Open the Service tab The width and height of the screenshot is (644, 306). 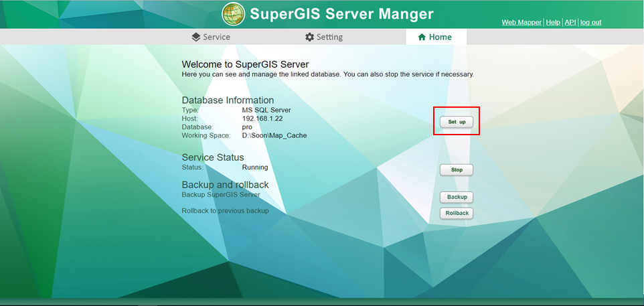click(x=211, y=37)
